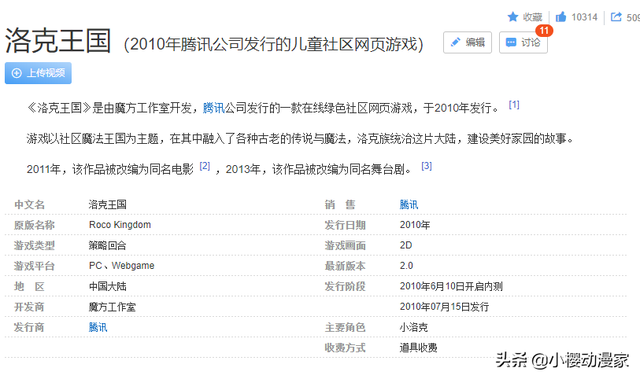Open the 腾讯 link in 销售 row

[x=409, y=204]
